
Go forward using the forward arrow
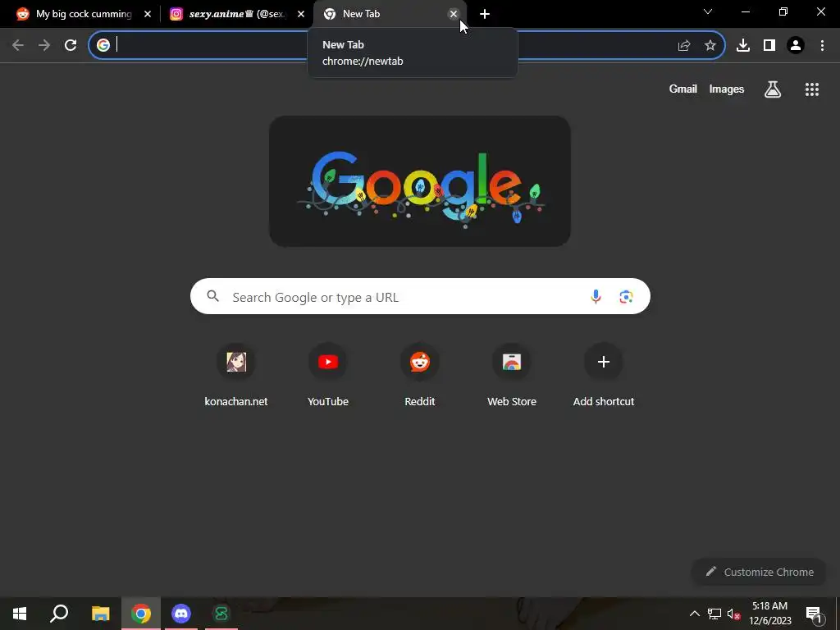[x=44, y=45]
